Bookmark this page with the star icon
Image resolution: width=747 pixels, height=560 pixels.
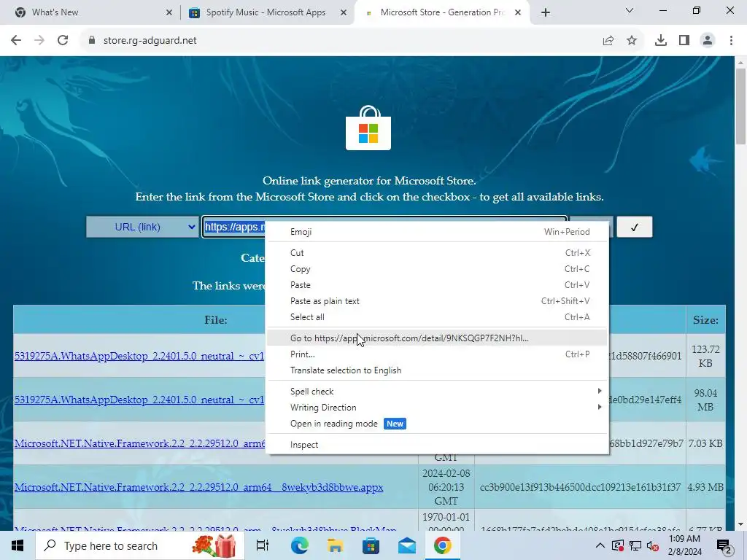point(632,41)
